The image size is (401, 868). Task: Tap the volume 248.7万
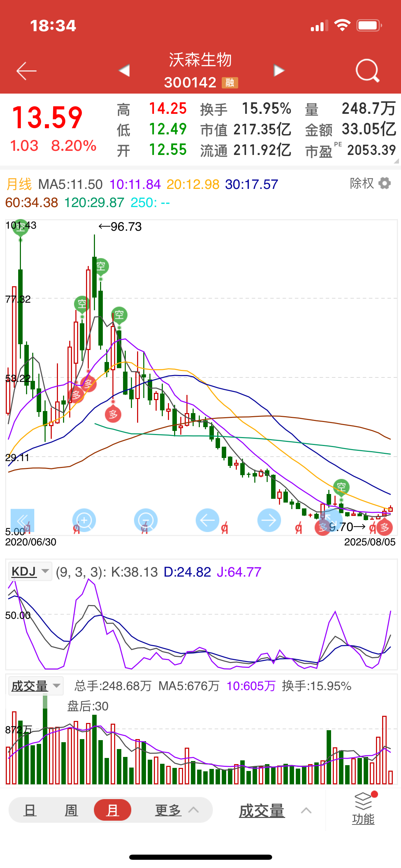369,109
